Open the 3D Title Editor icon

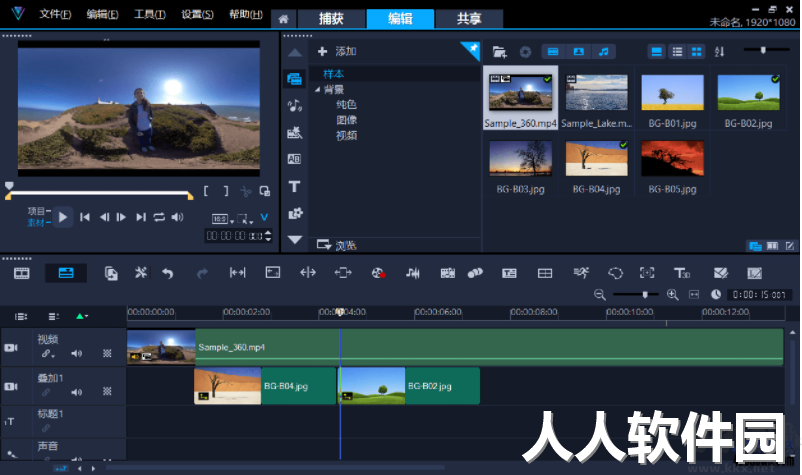point(681,273)
